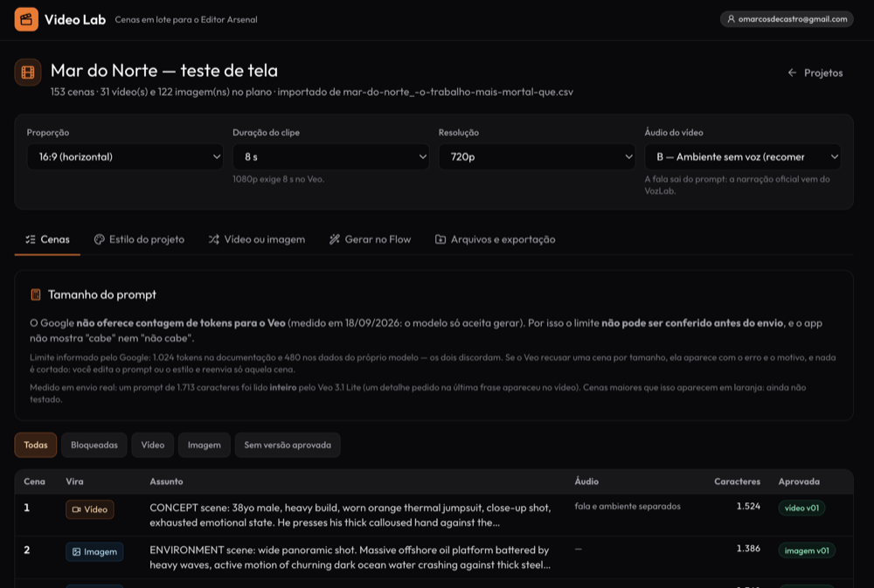Click the '153 cenas' project summary line

click(312, 92)
